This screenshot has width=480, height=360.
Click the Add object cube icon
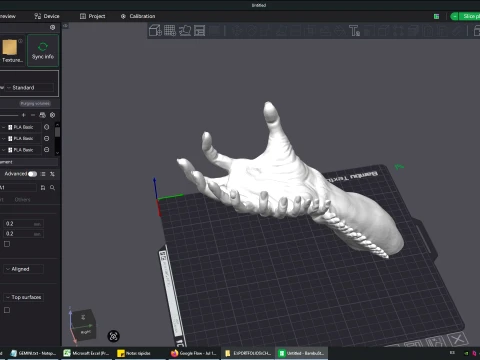point(155,31)
